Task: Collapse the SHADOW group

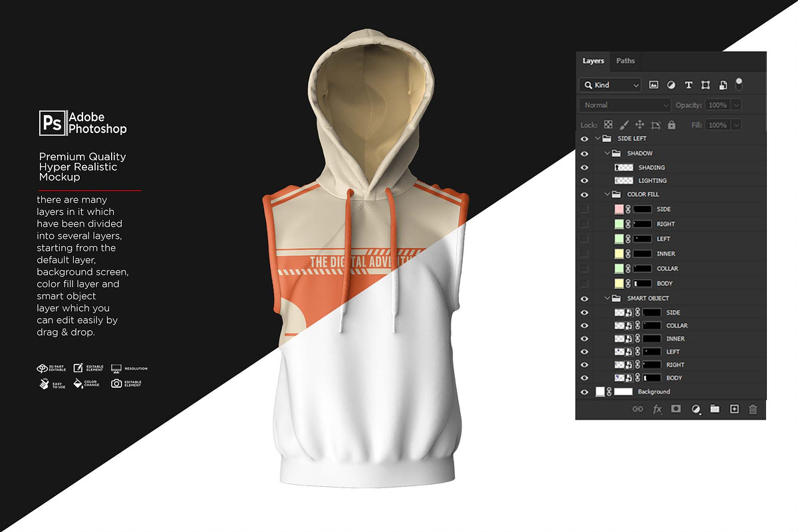Action: tap(606, 153)
